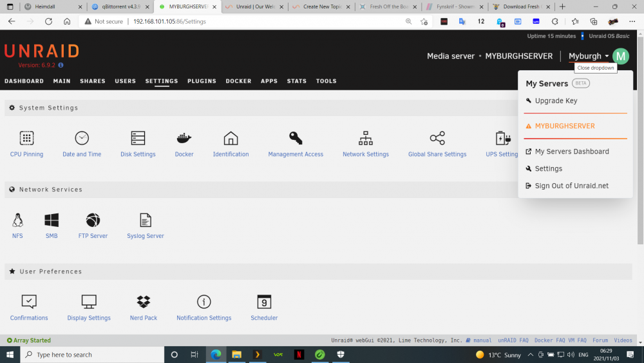Open NFS penguin icon
644x363 pixels.
17,220
